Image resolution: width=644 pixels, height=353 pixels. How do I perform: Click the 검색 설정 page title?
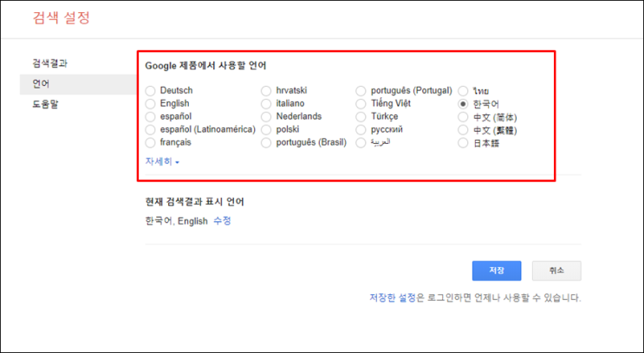(62, 18)
